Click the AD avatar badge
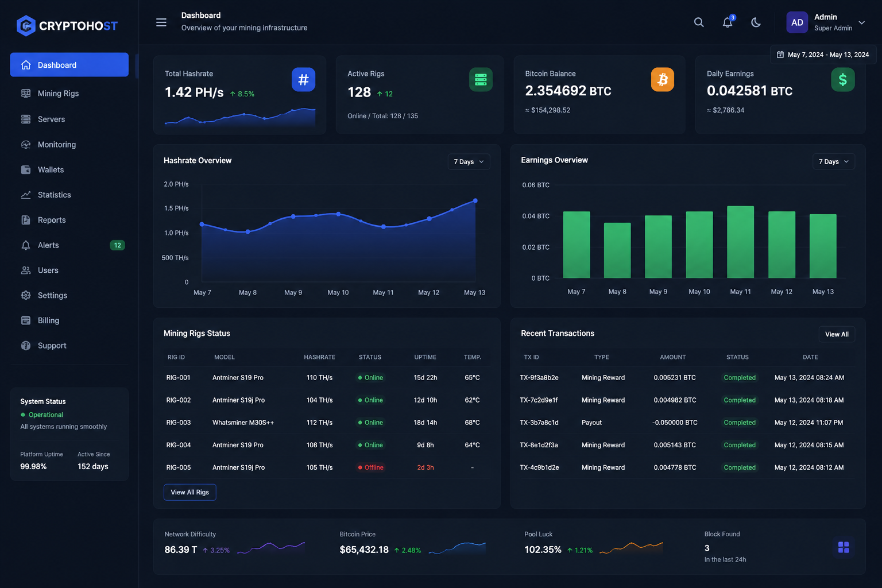This screenshot has height=588, width=882. point(797,22)
